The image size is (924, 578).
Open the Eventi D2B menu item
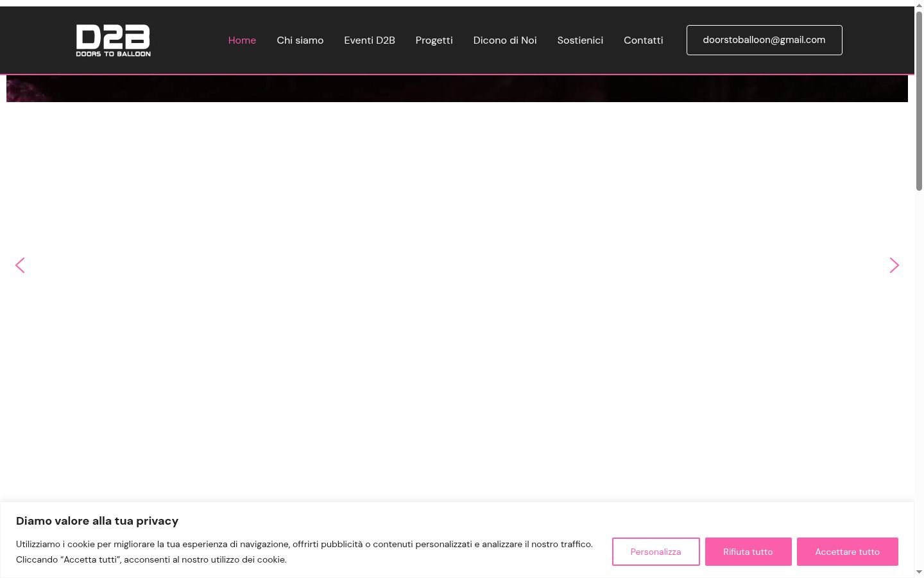370,40
